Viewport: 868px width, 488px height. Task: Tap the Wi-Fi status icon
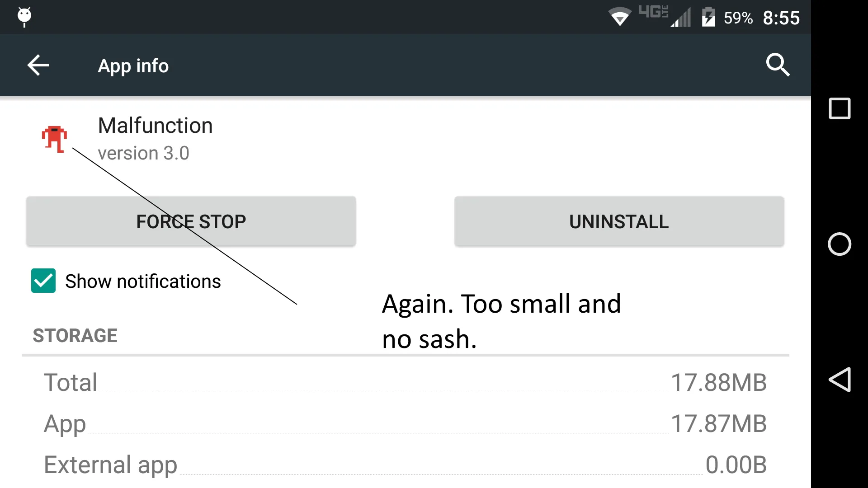click(x=619, y=18)
